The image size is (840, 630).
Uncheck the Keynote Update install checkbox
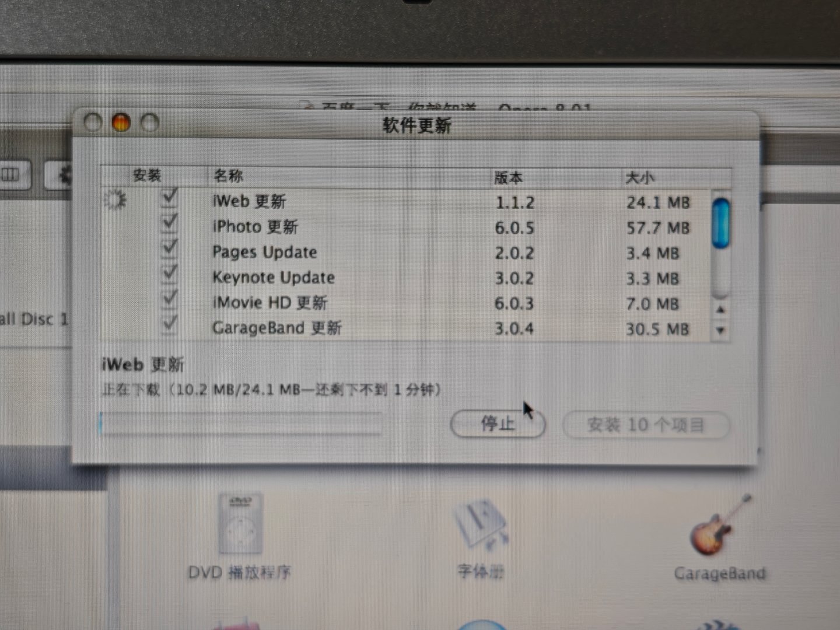(169, 274)
